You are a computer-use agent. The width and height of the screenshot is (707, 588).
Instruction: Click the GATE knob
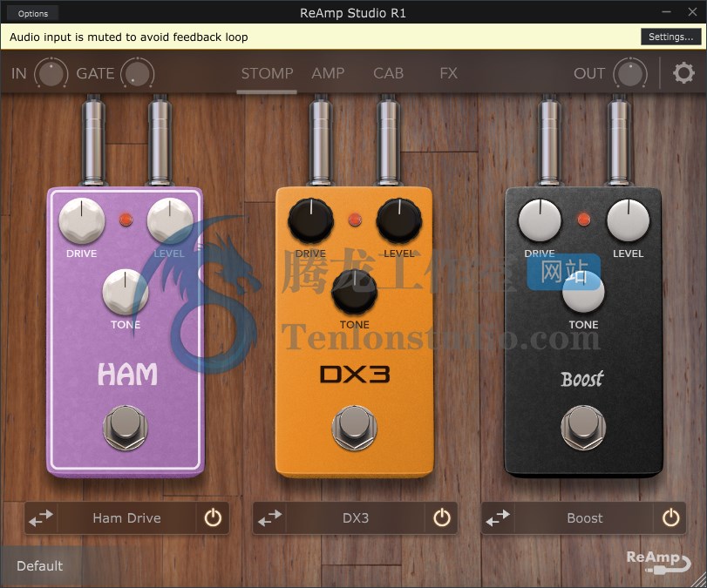(x=137, y=73)
